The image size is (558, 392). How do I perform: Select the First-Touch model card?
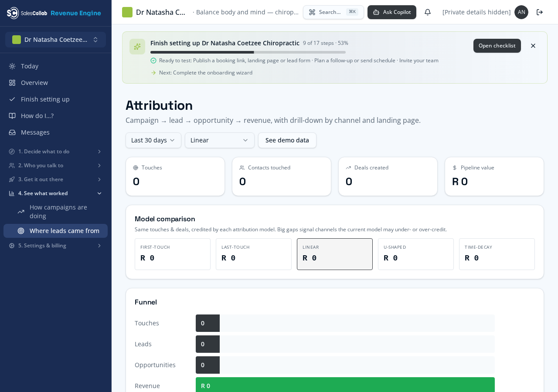[173, 254]
